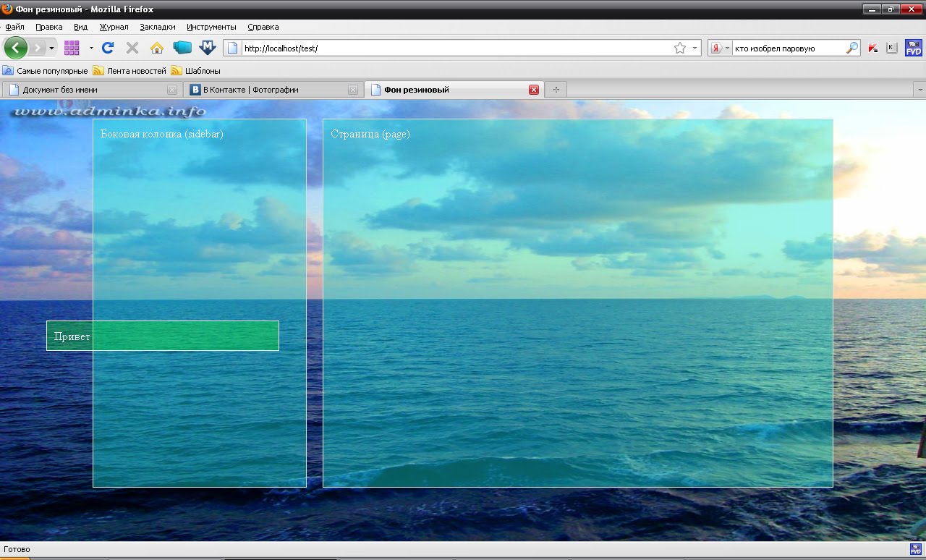Open the 'Самые популярные' bookmarks folder

[45, 71]
